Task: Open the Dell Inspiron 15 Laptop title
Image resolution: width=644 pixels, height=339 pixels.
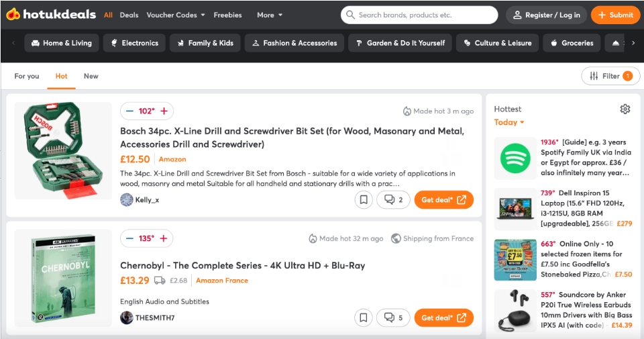Action: click(583, 208)
